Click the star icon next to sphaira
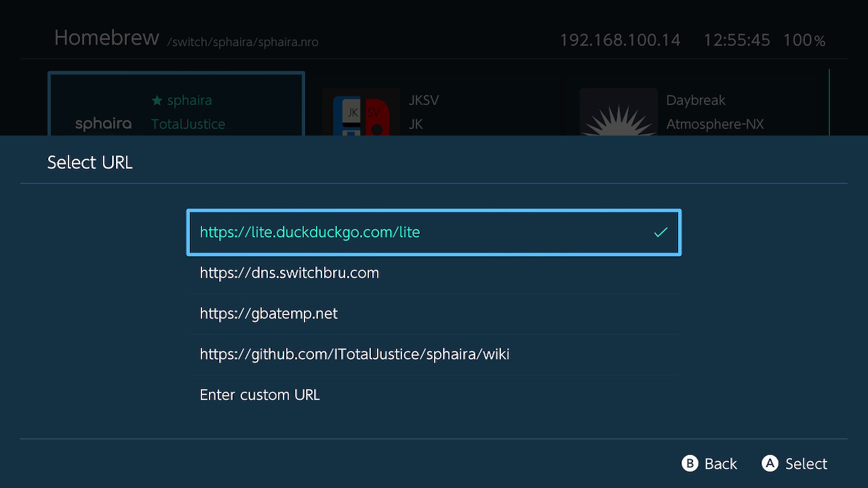This screenshot has width=868, height=488. (157, 100)
